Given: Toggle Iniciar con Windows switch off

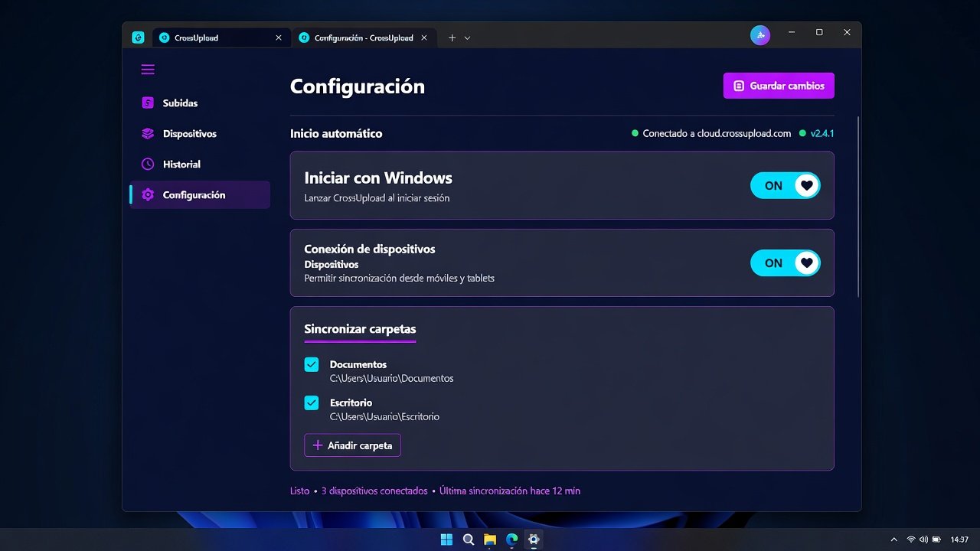Looking at the screenshot, I should point(785,185).
